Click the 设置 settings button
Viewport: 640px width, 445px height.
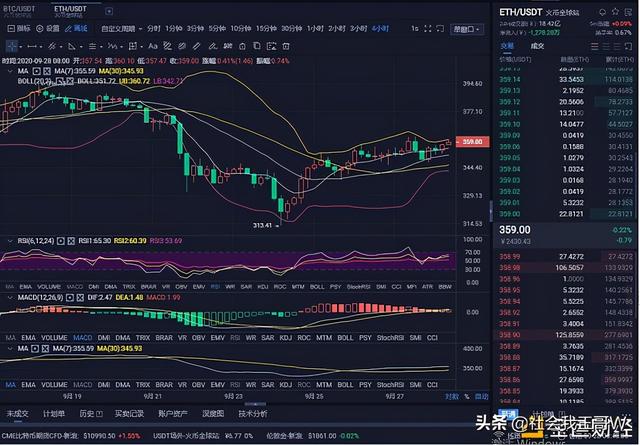(48, 29)
